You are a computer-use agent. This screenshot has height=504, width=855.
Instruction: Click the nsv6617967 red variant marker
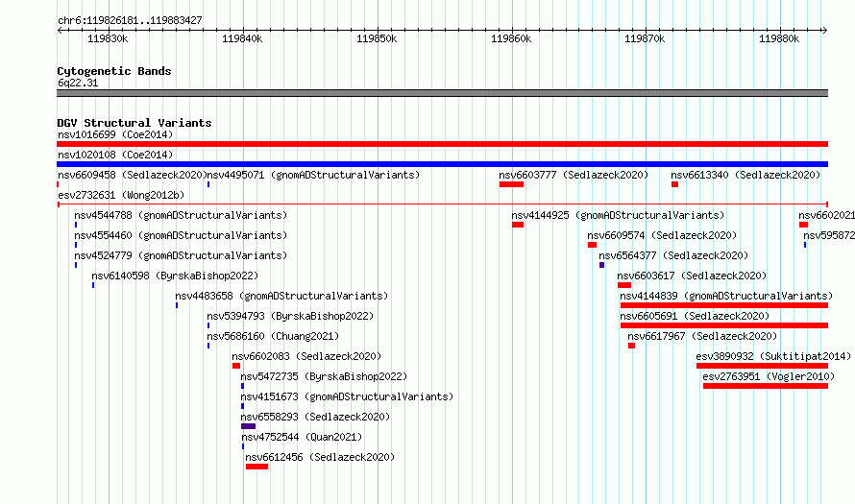tap(631, 346)
